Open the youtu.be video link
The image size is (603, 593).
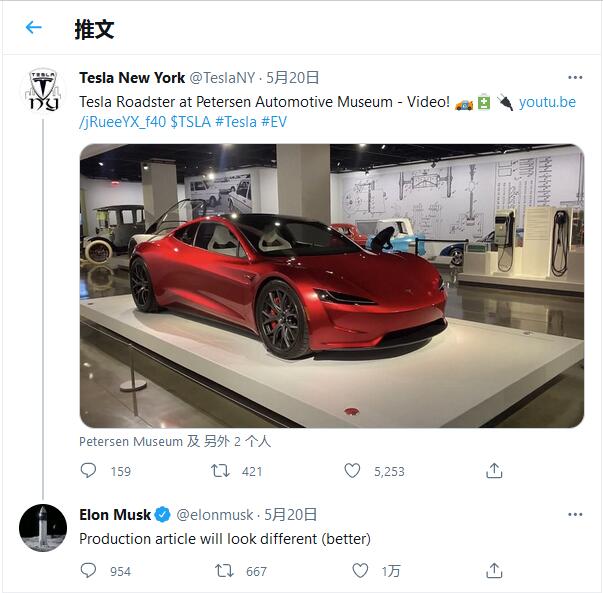pos(547,102)
